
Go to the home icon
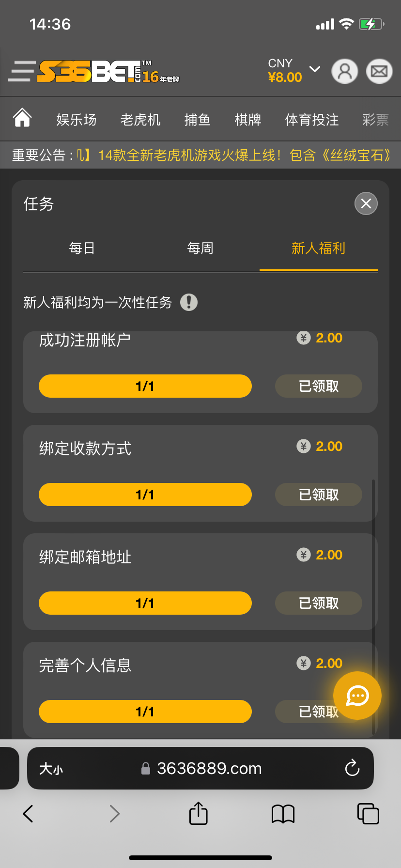coord(22,118)
